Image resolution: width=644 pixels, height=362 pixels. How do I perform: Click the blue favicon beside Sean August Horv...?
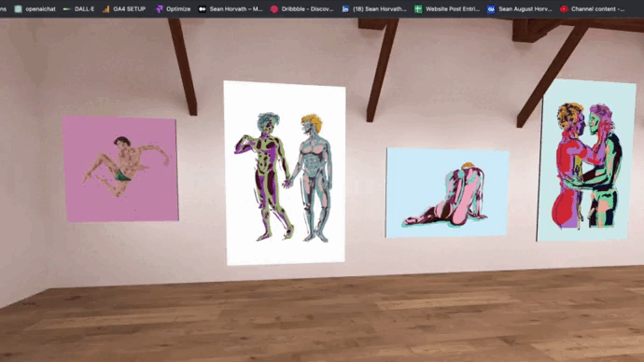click(x=491, y=9)
